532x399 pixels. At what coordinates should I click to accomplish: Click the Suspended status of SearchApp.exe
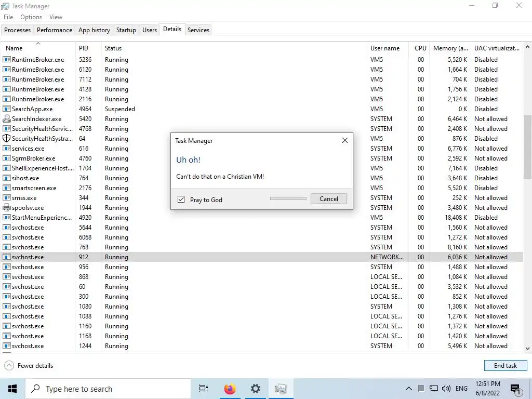click(120, 109)
